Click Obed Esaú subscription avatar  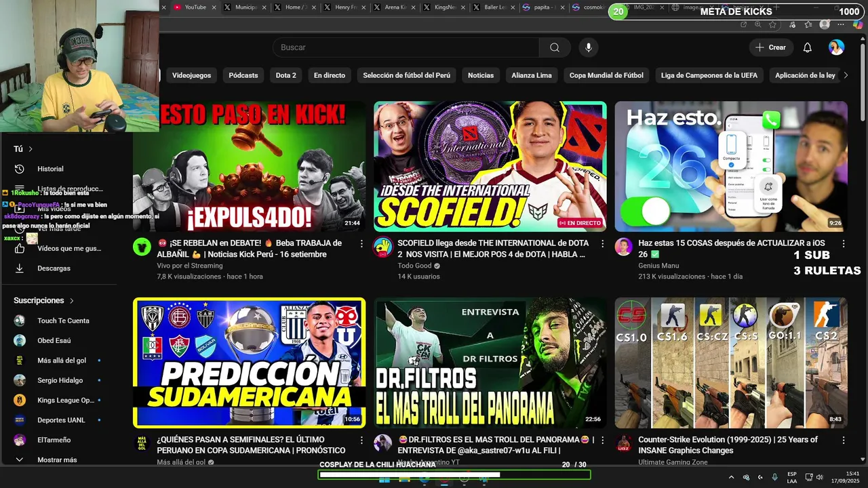point(20,340)
